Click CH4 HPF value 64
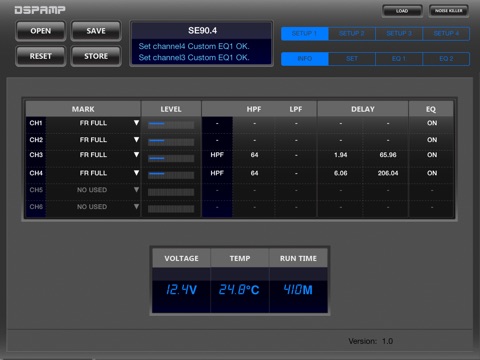The height and width of the screenshot is (360, 480). pos(254,173)
